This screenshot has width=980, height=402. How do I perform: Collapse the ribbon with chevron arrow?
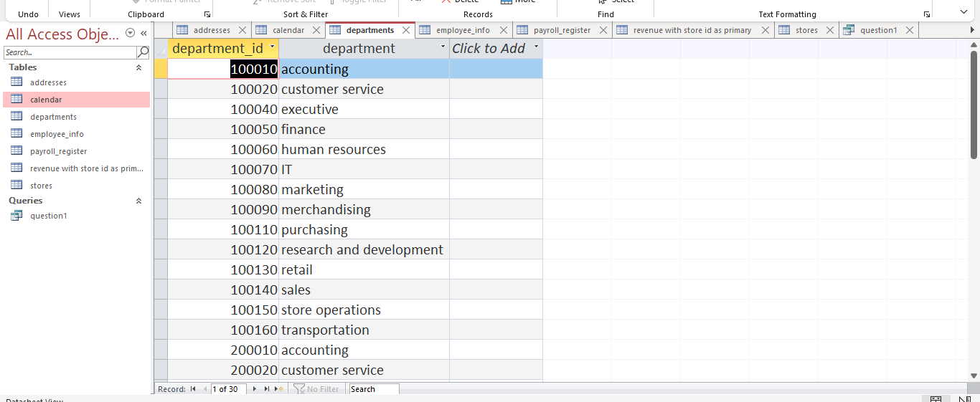[x=963, y=11]
